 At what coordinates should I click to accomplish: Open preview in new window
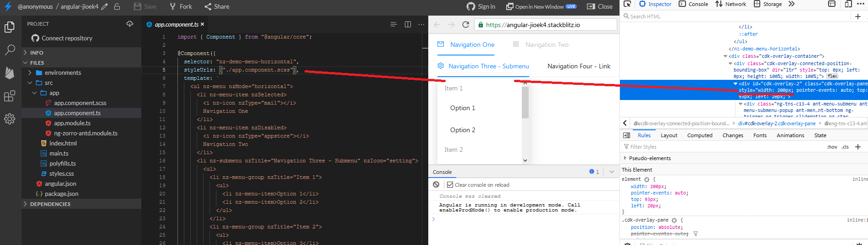(541, 6)
